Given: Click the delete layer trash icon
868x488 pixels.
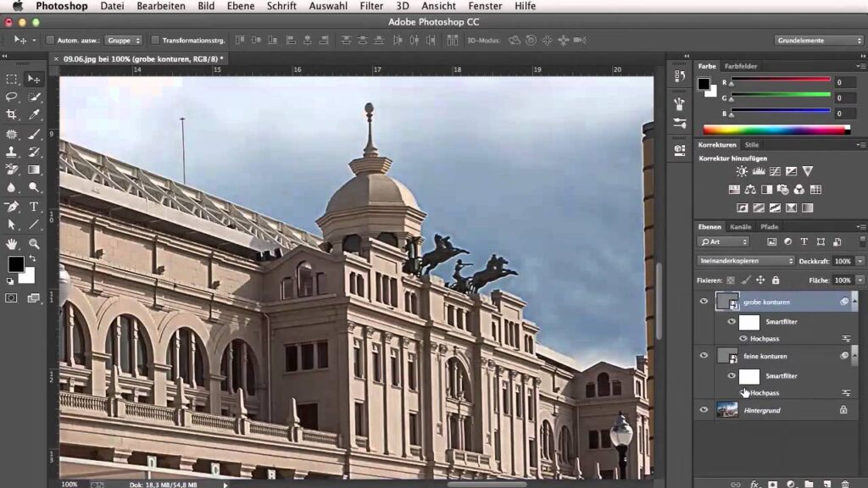Looking at the screenshot, I should click(x=844, y=484).
